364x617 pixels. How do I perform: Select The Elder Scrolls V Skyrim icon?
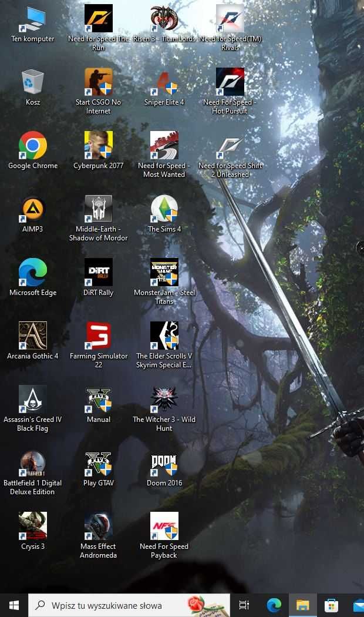click(x=164, y=336)
